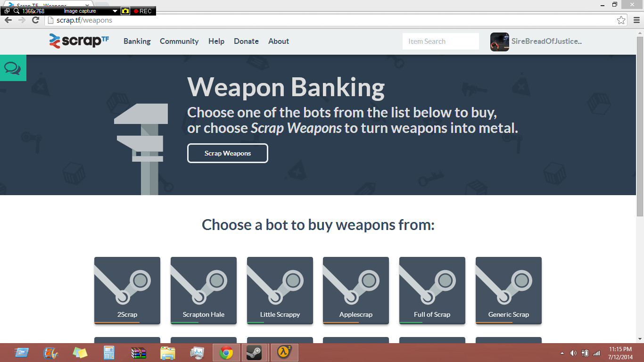Image resolution: width=644 pixels, height=362 pixels.
Task: Bookmark this page with the star icon
Action: click(x=621, y=20)
